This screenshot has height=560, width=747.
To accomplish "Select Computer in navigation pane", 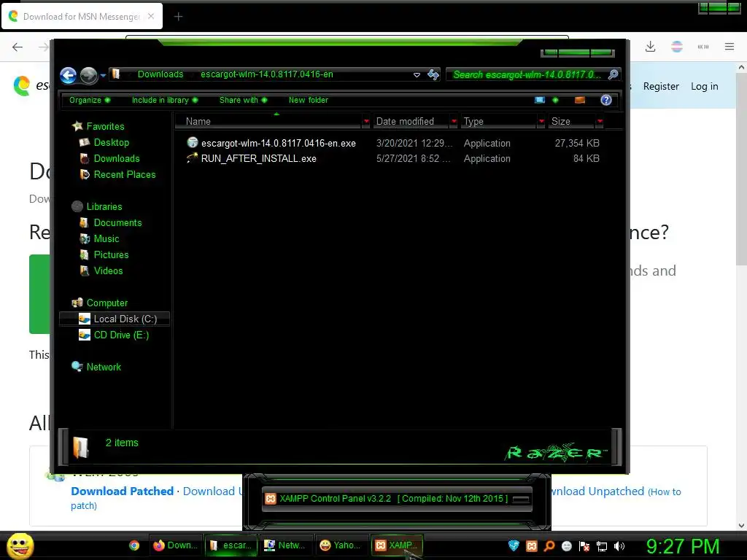I will pyautogui.click(x=107, y=303).
